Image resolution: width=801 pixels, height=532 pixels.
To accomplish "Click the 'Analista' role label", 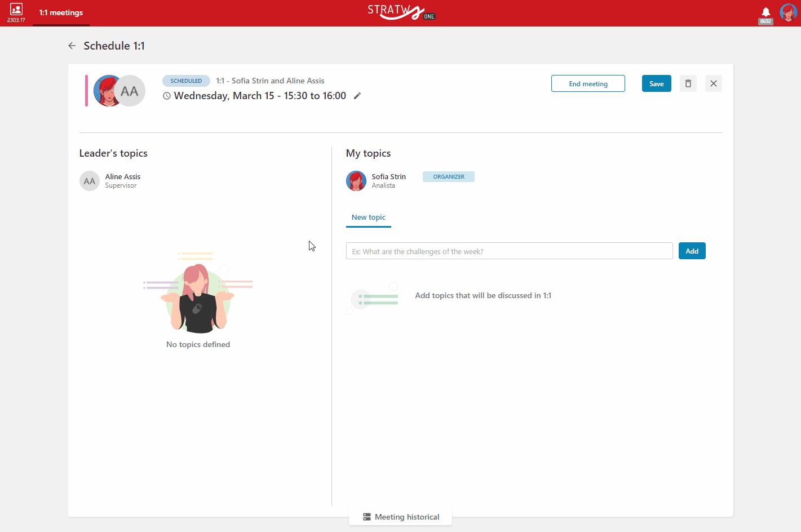I will 383,185.
